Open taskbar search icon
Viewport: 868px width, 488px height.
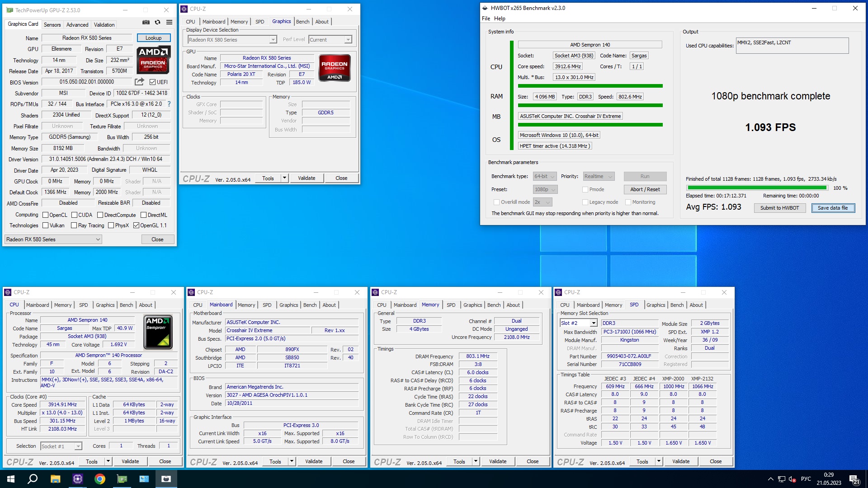[x=33, y=479]
